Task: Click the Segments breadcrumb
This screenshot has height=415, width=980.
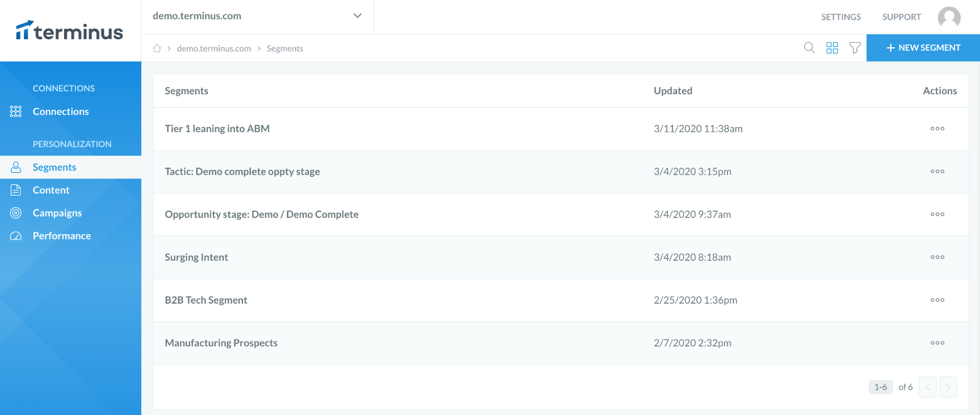Action: (285, 49)
